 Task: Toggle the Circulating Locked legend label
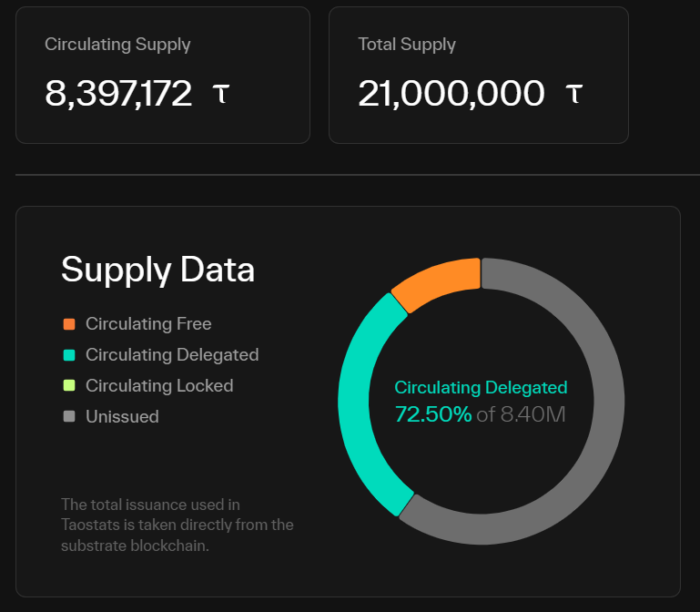click(x=159, y=386)
